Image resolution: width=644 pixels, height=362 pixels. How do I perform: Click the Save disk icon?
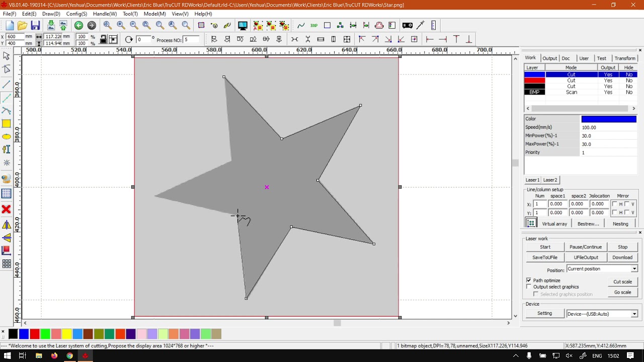pyautogui.click(x=35, y=26)
